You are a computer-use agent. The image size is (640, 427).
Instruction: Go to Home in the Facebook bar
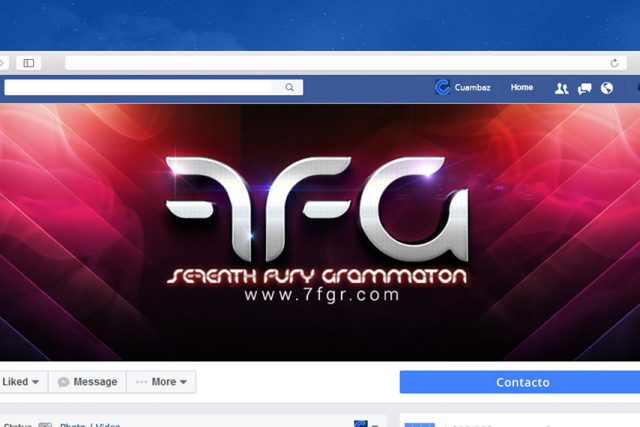pos(522,87)
